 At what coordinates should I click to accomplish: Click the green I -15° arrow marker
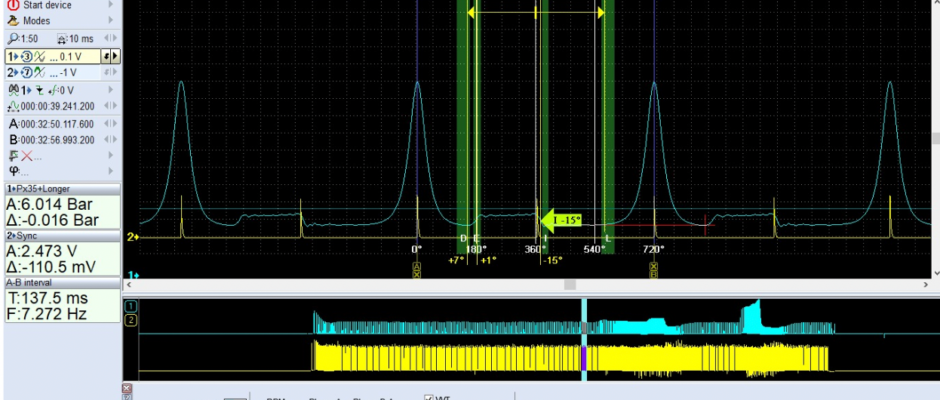pos(561,220)
